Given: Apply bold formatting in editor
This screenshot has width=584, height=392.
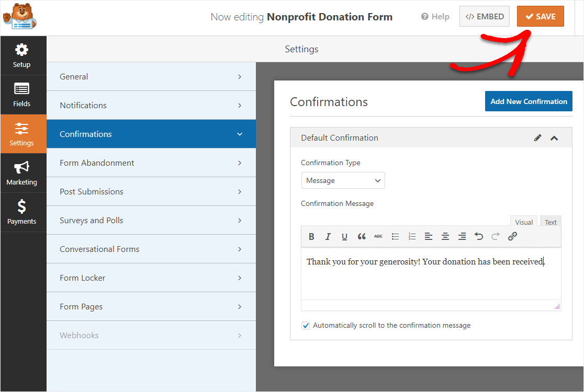Looking at the screenshot, I should click(x=311, y=237).
